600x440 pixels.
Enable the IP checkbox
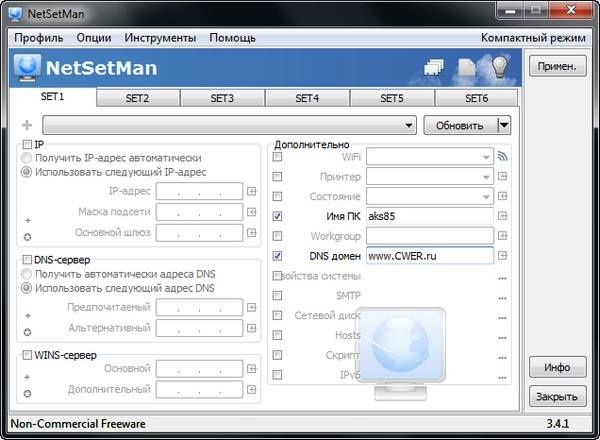[x=26, y=145]
